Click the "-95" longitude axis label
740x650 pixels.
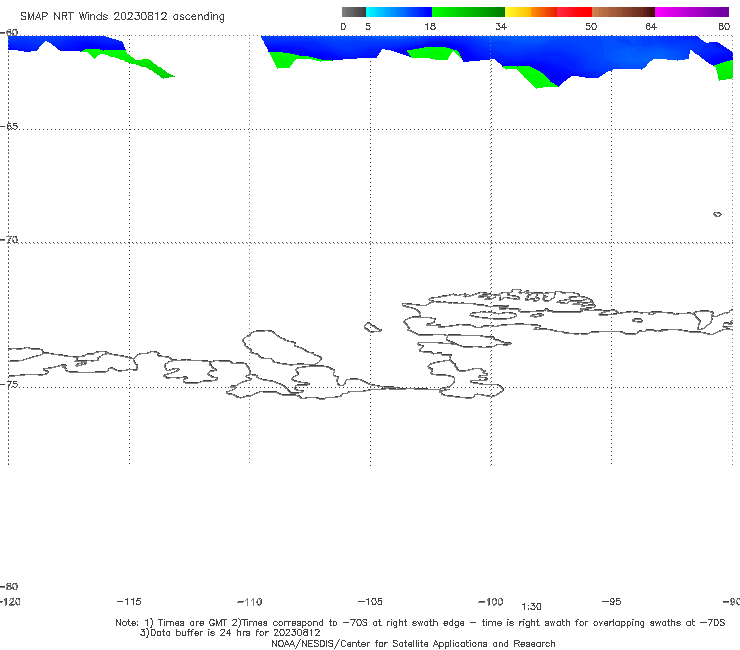pyautogui.click(x=612, y=602)
